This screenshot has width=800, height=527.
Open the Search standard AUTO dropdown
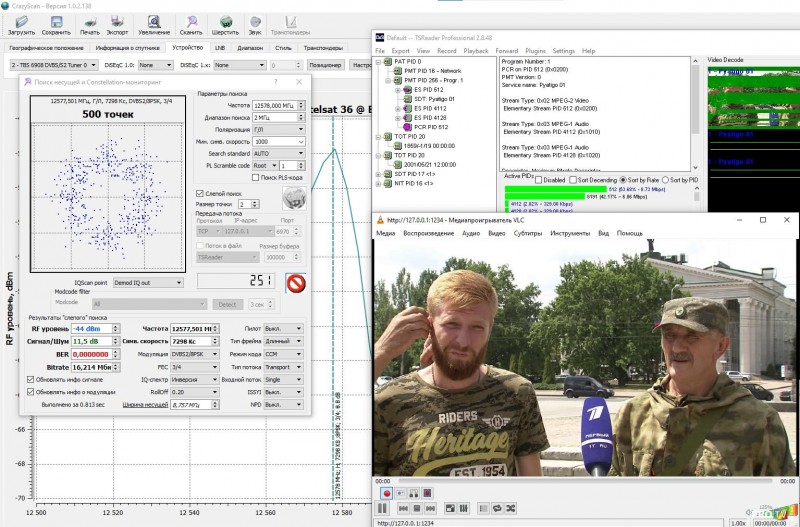click(277, 154)
